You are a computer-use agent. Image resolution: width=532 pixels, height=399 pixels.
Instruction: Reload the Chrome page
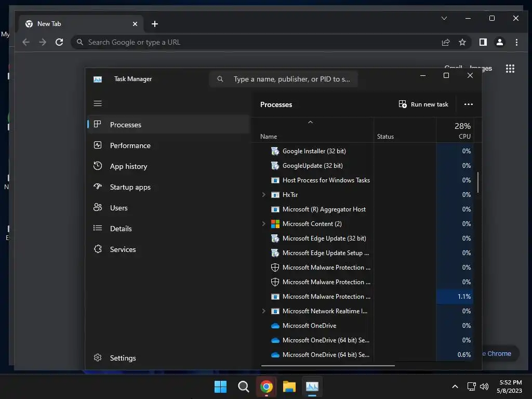pos(59,42)
